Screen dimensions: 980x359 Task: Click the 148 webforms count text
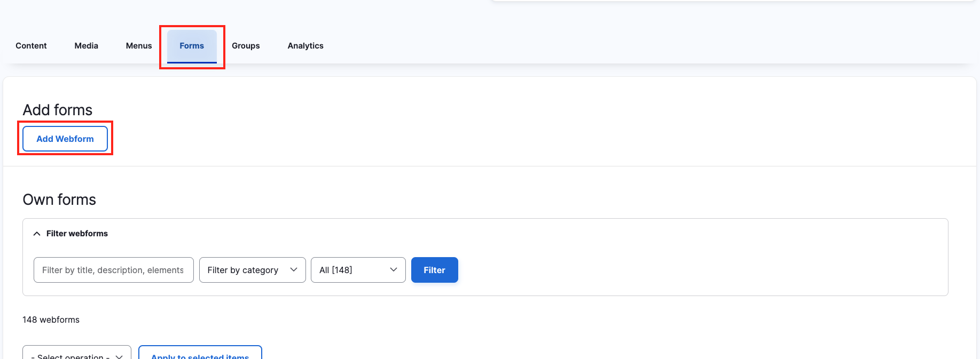coord(51,320)
